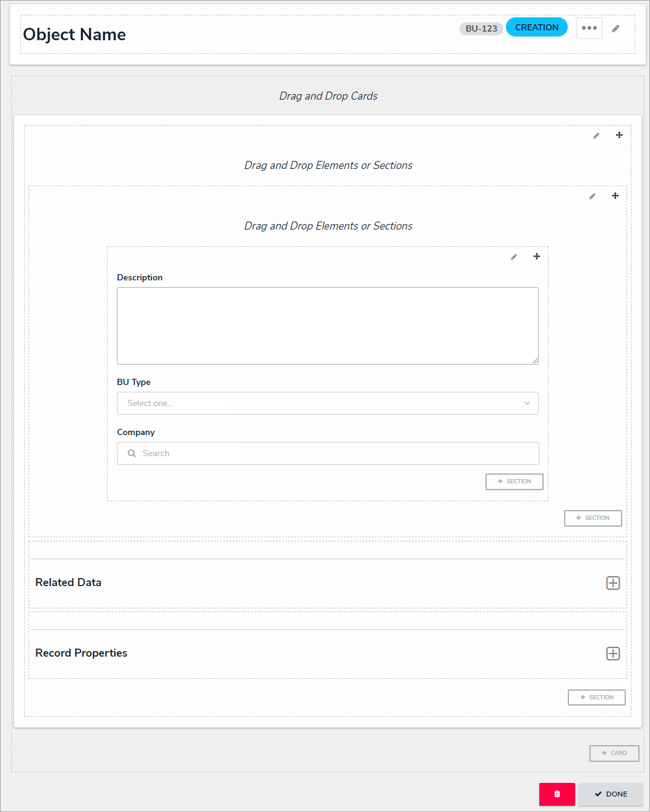Viewport: 650px width, 812px height.
Task: Click the pencil edit icon beside Object Name header
Action: [x=615, y=28]
